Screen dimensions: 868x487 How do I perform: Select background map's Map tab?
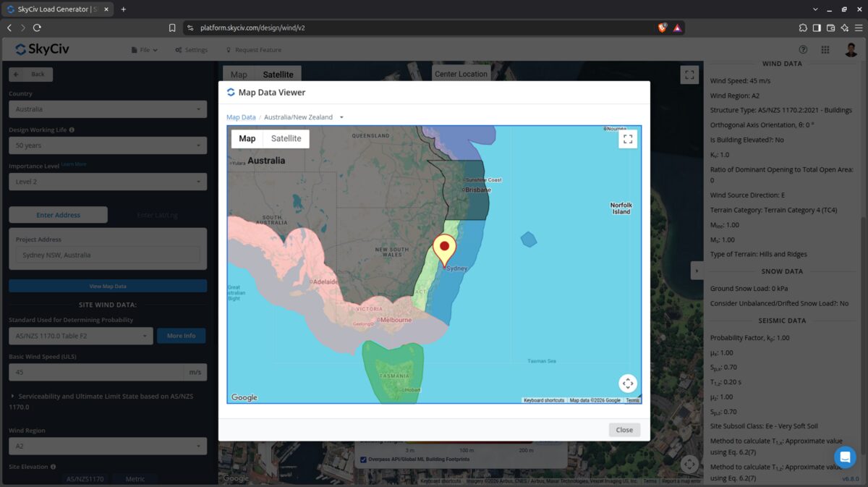[239, 75]
